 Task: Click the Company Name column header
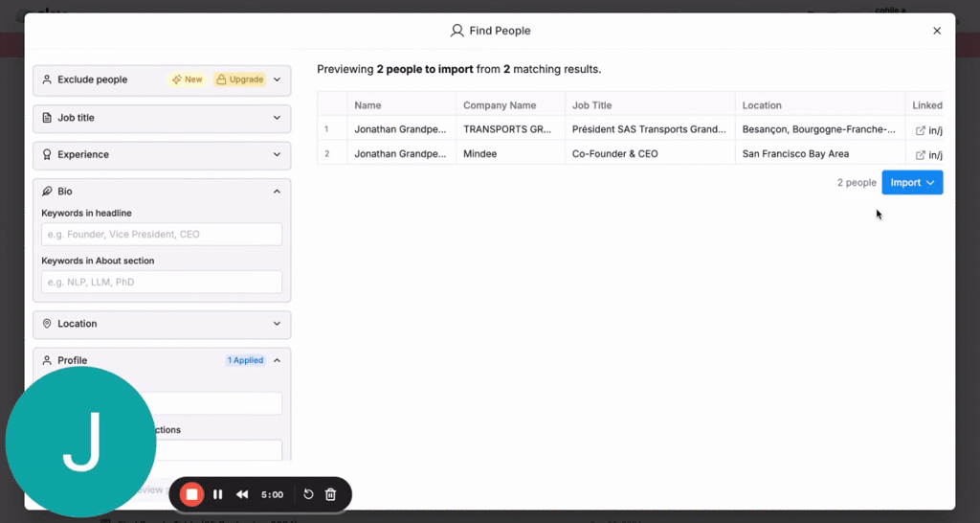coord(500,105)
